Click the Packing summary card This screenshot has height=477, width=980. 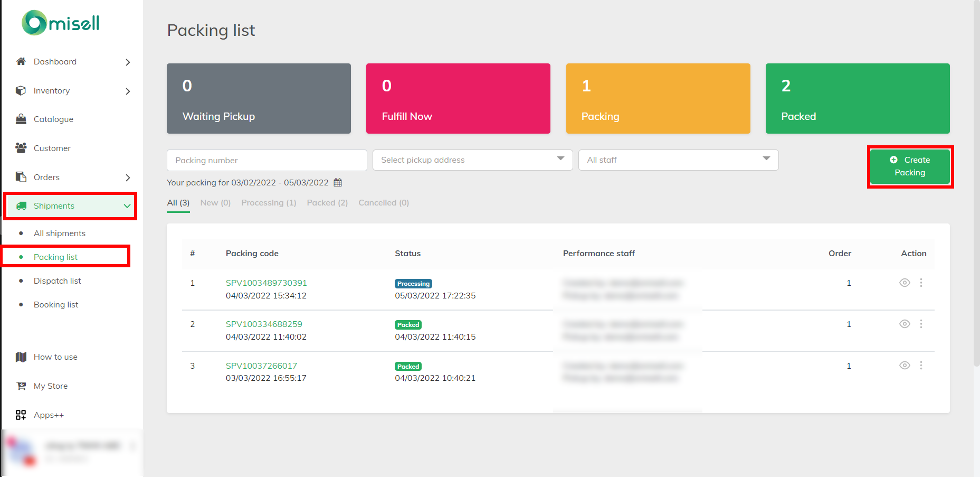point(658,98)
